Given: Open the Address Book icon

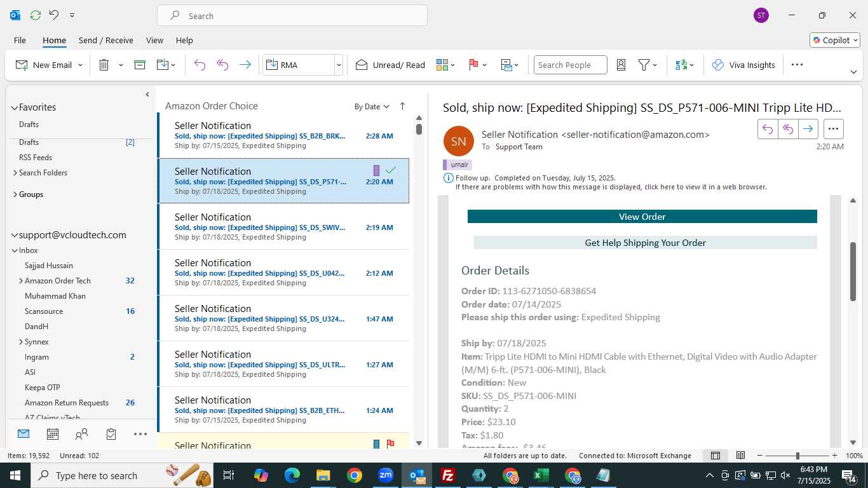Looking at the screenshot, I should tap(621, 65).
